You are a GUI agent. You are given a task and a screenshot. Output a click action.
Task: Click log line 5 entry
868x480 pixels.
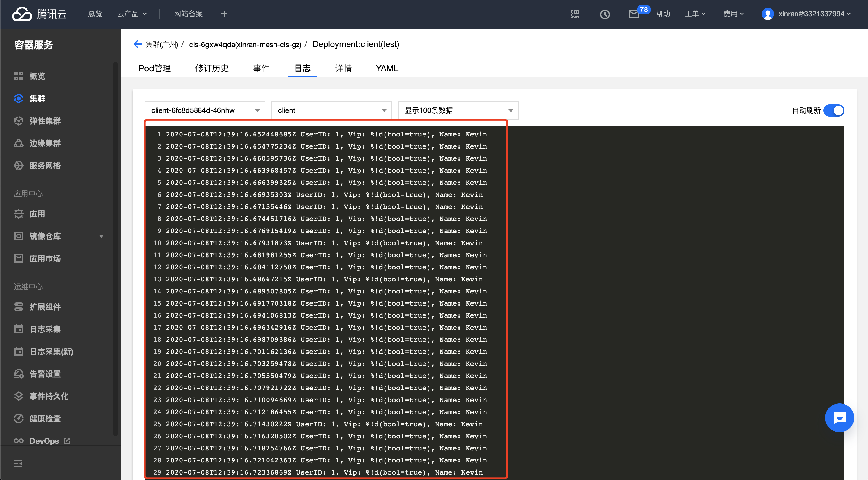click(326, 182)
